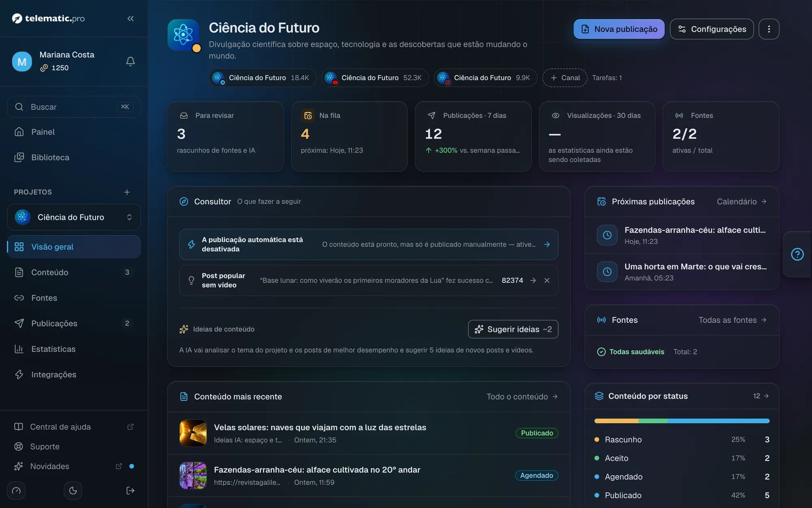812x508 pixels.
Task: Click the clock icon for Fazendas-arranha-céu publication
Action: click(x=607, y=235)
